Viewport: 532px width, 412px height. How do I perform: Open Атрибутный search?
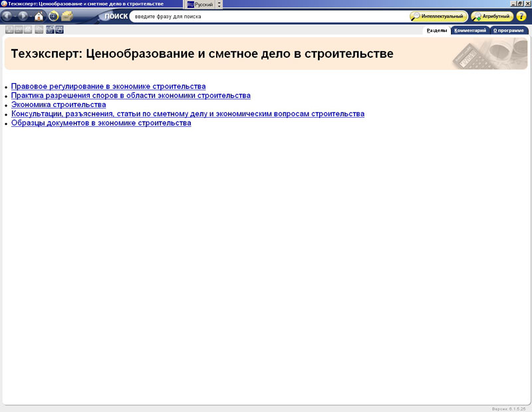[x=493, y=16]
